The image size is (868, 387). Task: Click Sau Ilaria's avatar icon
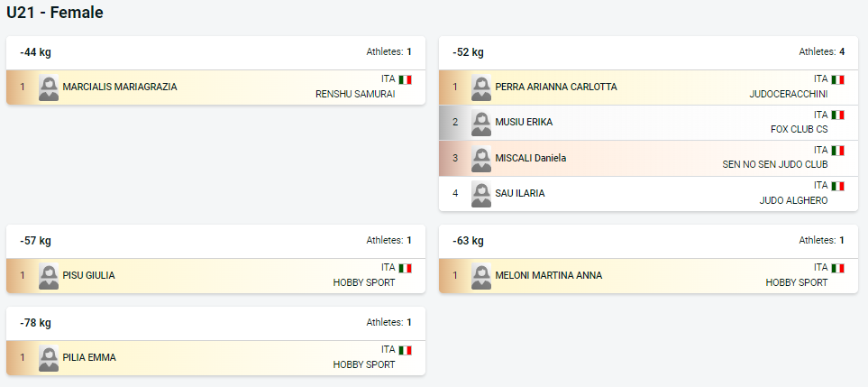[481, 194]
